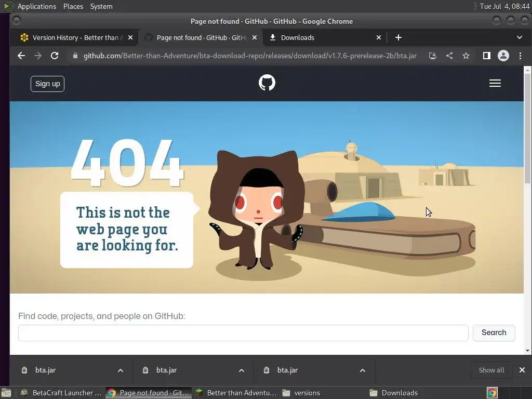
Task: Expand options for first bta.jar download
Action: 121,370
